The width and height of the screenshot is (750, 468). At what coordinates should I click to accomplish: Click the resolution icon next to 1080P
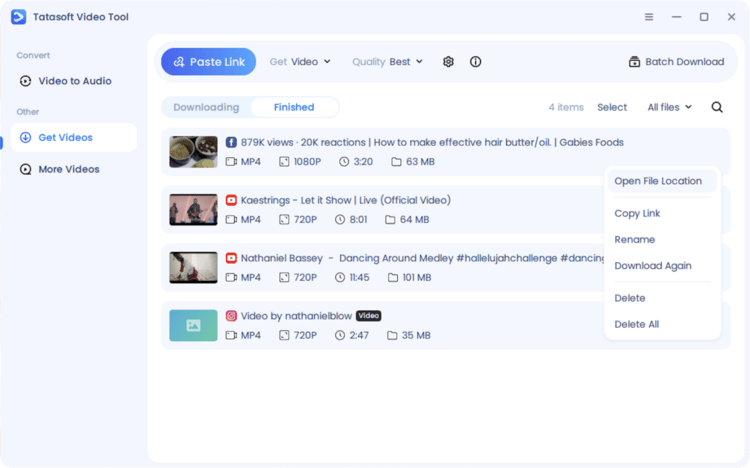[284, 162]
